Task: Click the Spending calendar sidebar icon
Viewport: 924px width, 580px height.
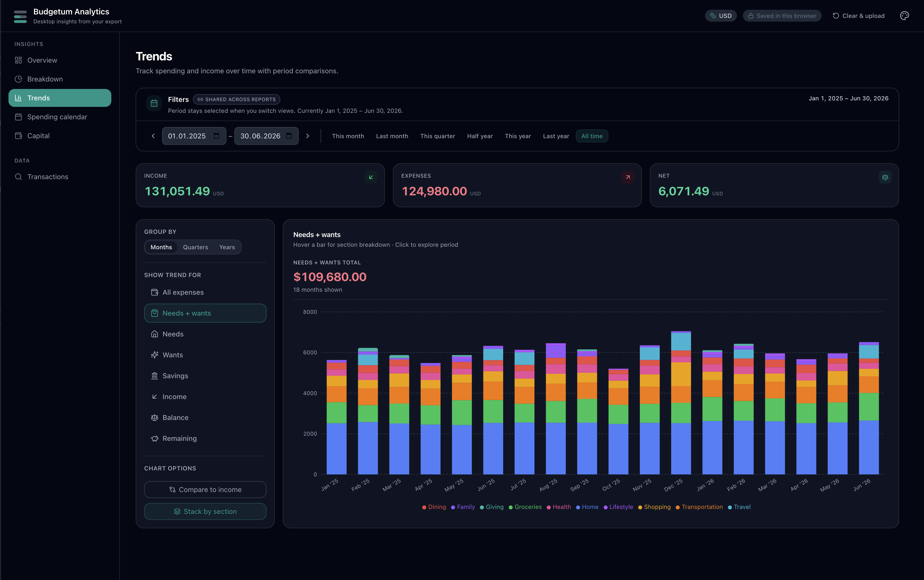Action: (x=18, y=117)
